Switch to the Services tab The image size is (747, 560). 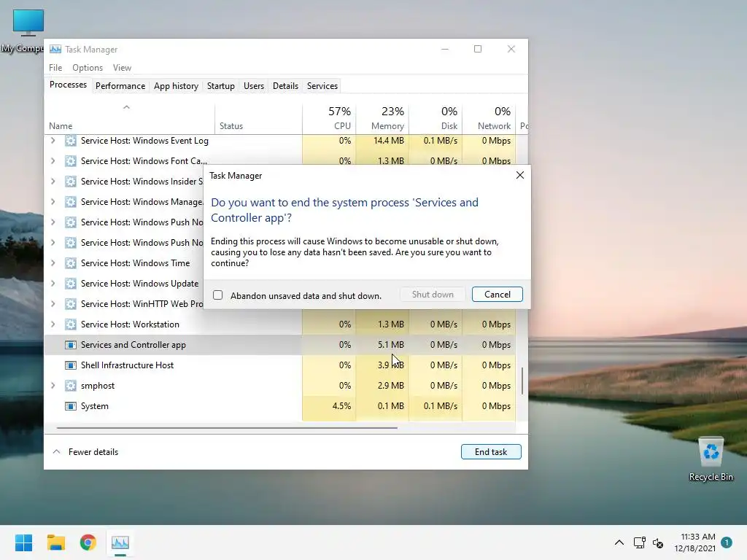[322, 86]
